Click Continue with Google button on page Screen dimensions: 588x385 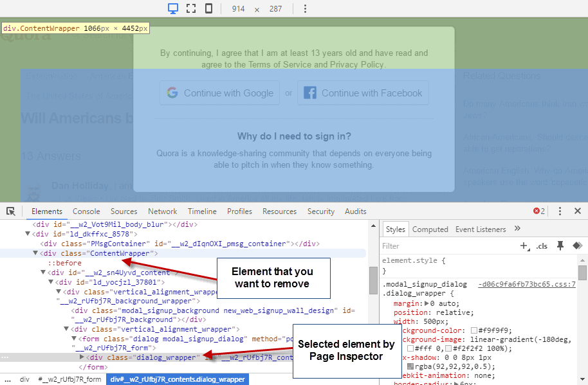pyautogui.click(x=220, y=93)
